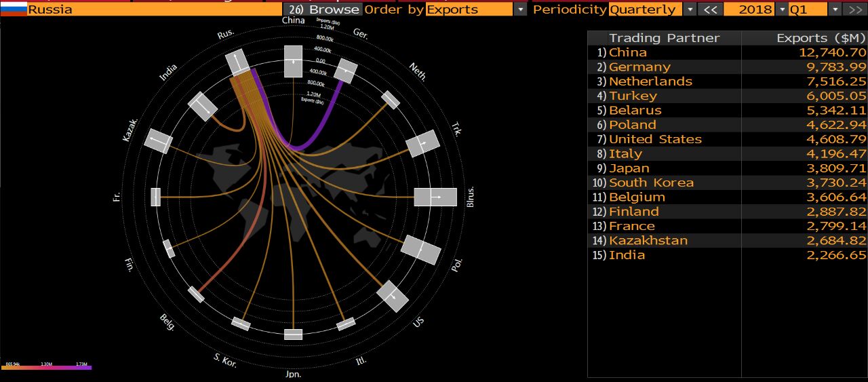Click the 4,622.94 Poland exports value
868x382 pixels.
click(x=836, y=125)
